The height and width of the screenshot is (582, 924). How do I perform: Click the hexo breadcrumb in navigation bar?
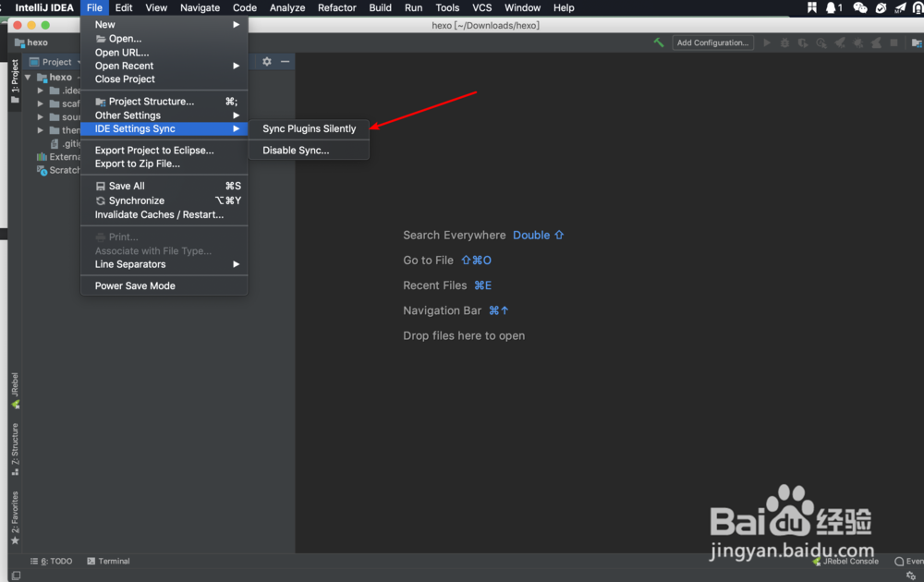pos(31,42)
